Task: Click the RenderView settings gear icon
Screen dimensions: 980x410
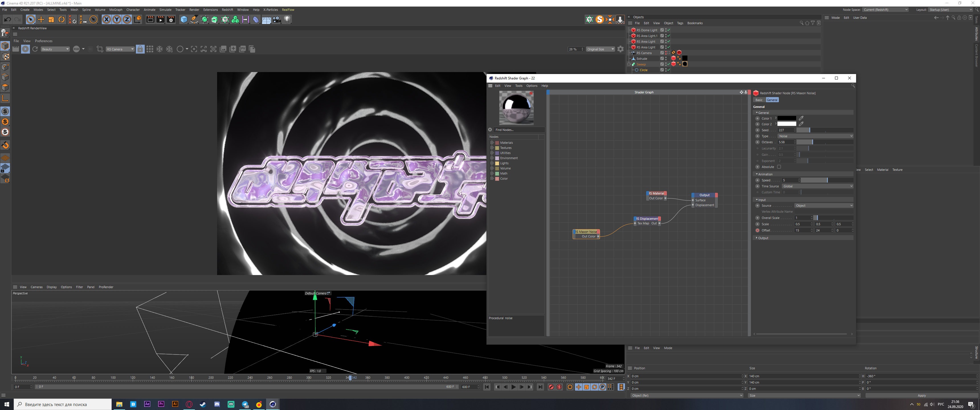Action: tap(620, 49)
